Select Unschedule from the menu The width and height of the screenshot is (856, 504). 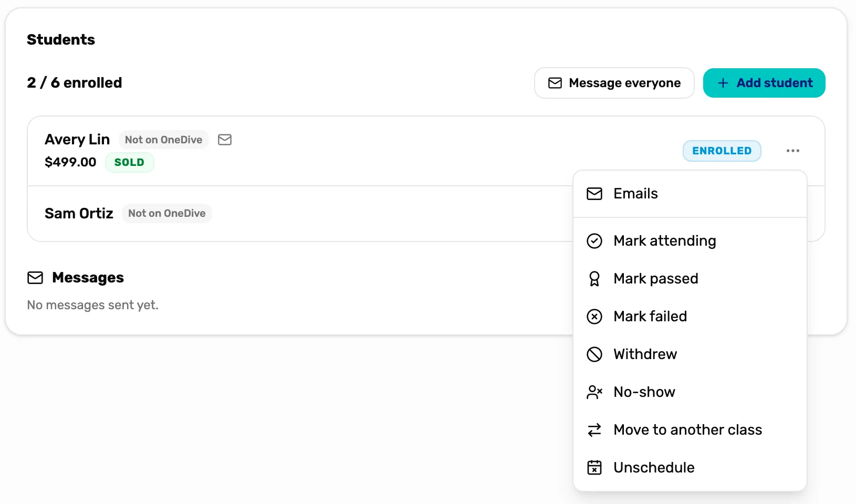(690, 468)
